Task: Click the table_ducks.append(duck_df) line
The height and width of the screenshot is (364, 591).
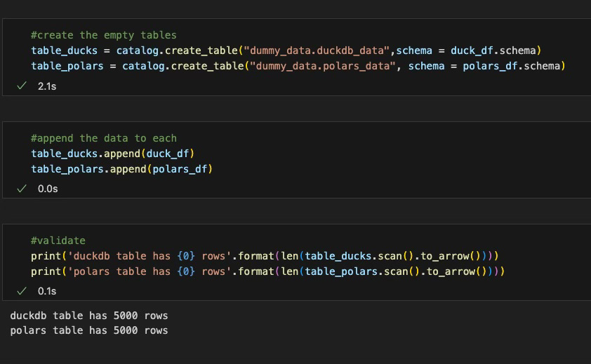Action: click(113, 154)
